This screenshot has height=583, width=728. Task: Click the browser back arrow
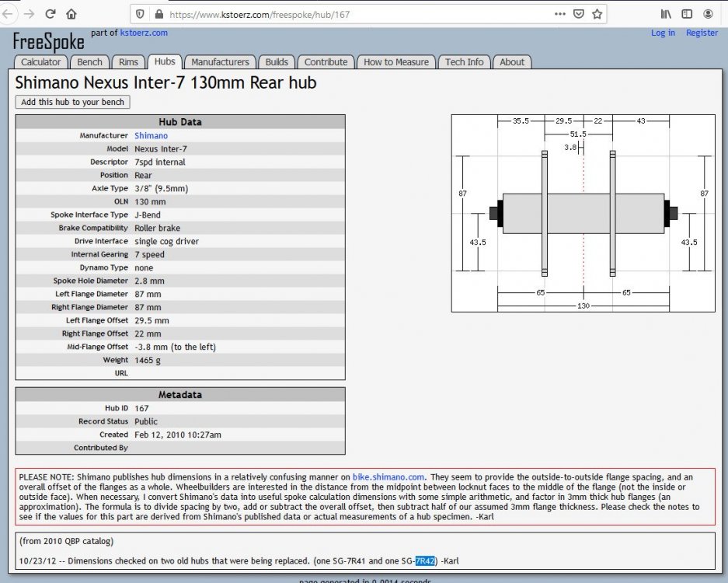pyautogui.click(x=6, y=14)
